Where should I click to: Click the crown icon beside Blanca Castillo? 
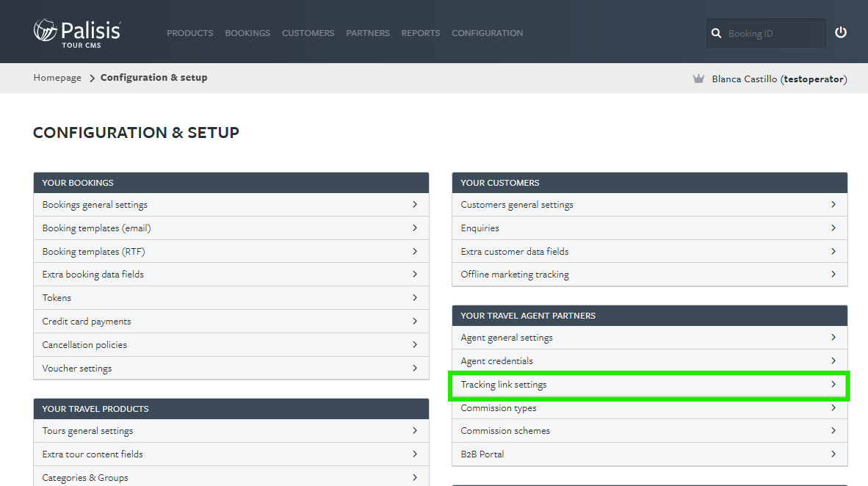pos(698,79)
